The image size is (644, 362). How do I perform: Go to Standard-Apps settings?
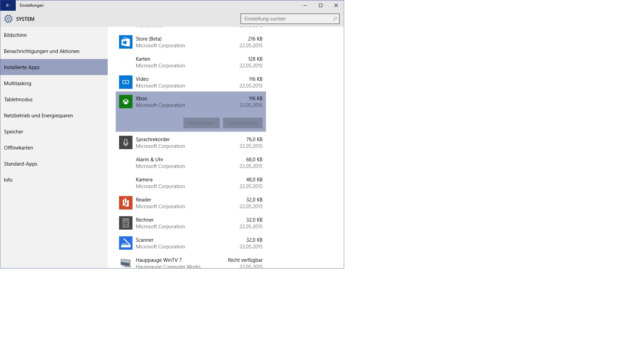pos(20,164)
